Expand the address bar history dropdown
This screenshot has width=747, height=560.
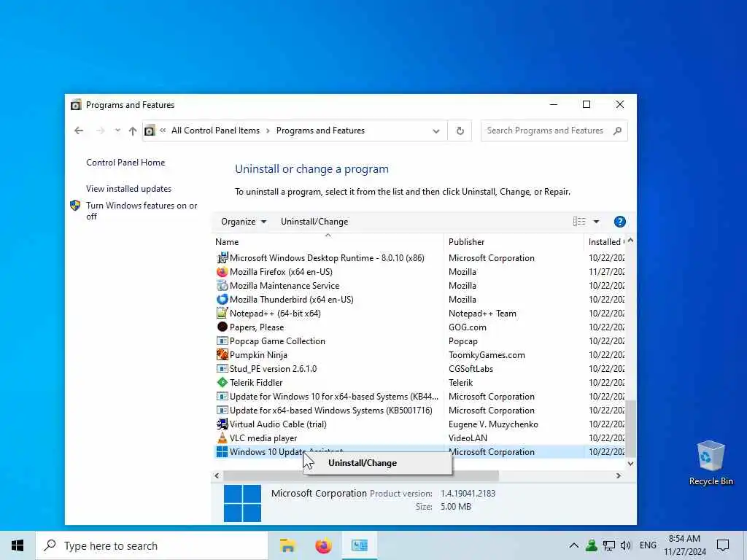436,131
